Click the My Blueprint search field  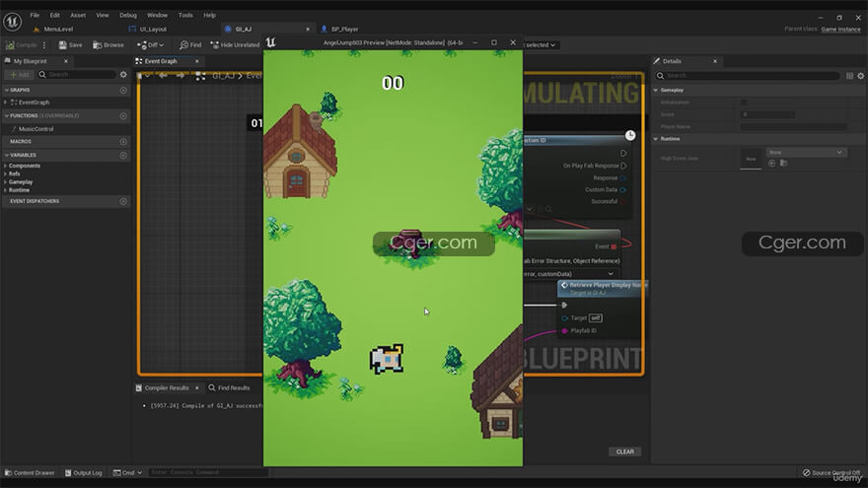click(78, 74)
